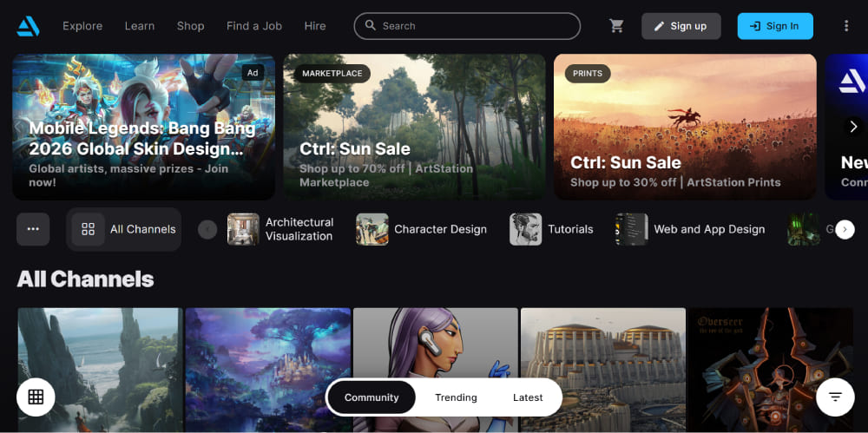The width and height of the screenshot is (868, 433).
Task: Show next banner with right arrow
Action: pos(853,127)
